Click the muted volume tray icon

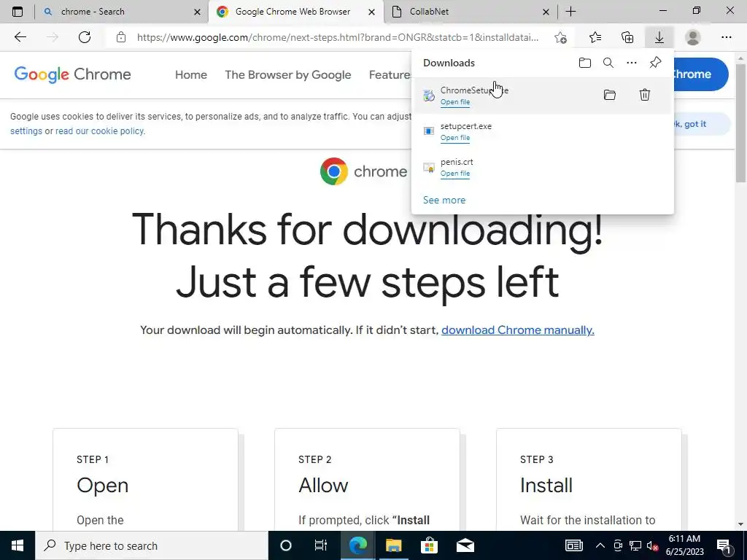[x=653, y=545]
